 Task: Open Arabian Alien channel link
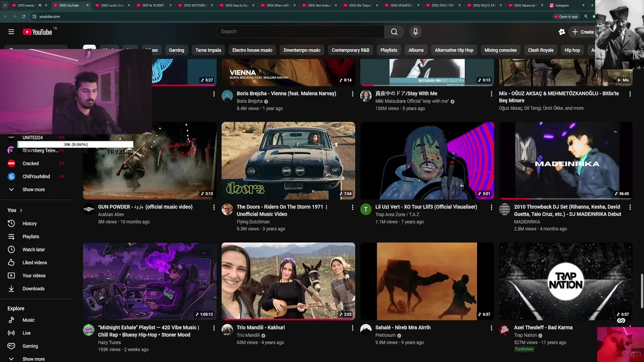coord(111,215)
